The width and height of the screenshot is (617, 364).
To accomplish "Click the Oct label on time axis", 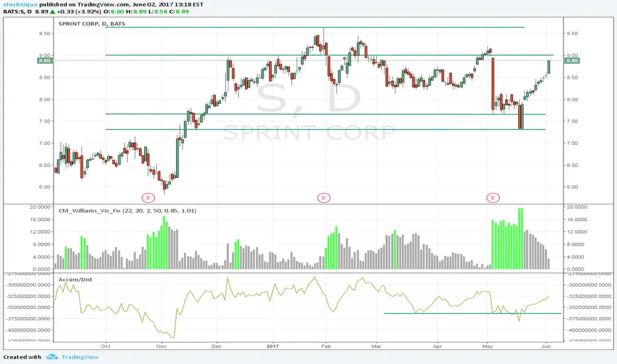I will [105, 346].
